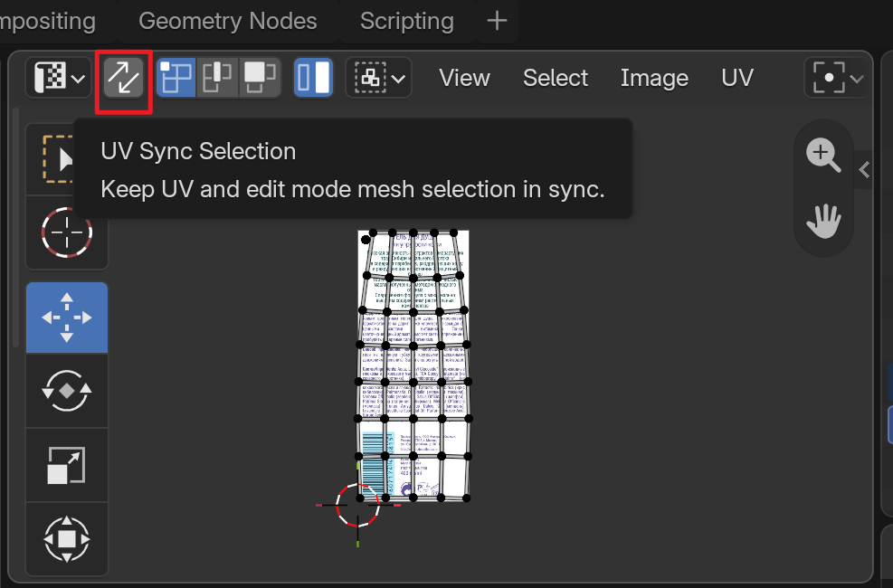Viewport: 893px width, 588px height.
Task: Select the Move tool
Action: coord(67,318)
